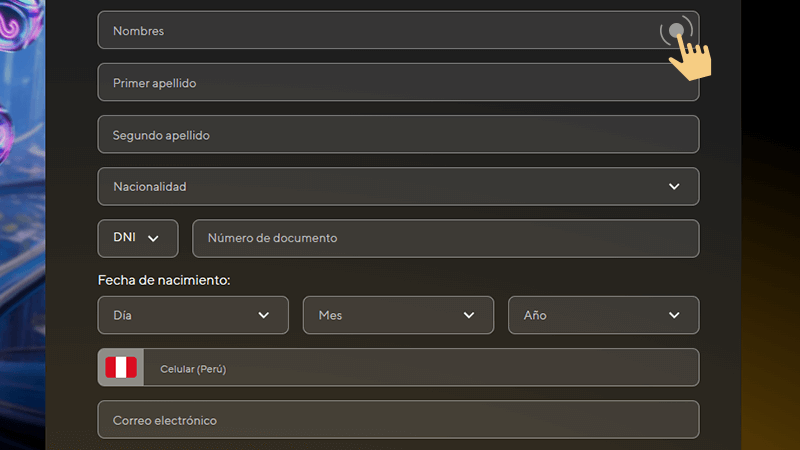Image resolution: width=800 pixels, height=450 pixels.
Task: Click the Año field's chevron arrow
Action: point(674,315)
